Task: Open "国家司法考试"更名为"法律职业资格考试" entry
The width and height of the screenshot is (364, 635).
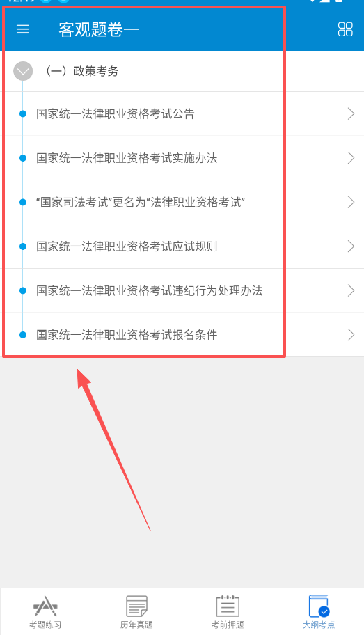Action: pyautogui.click(x=141, y=202)
